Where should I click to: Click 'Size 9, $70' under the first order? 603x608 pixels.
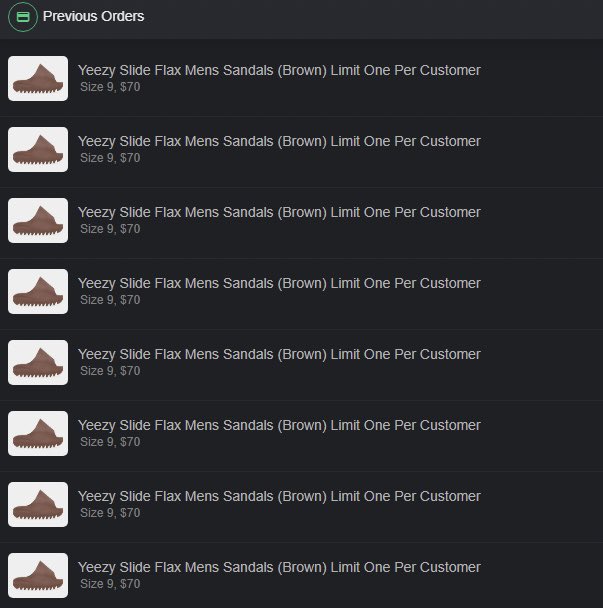coord(110,87)
